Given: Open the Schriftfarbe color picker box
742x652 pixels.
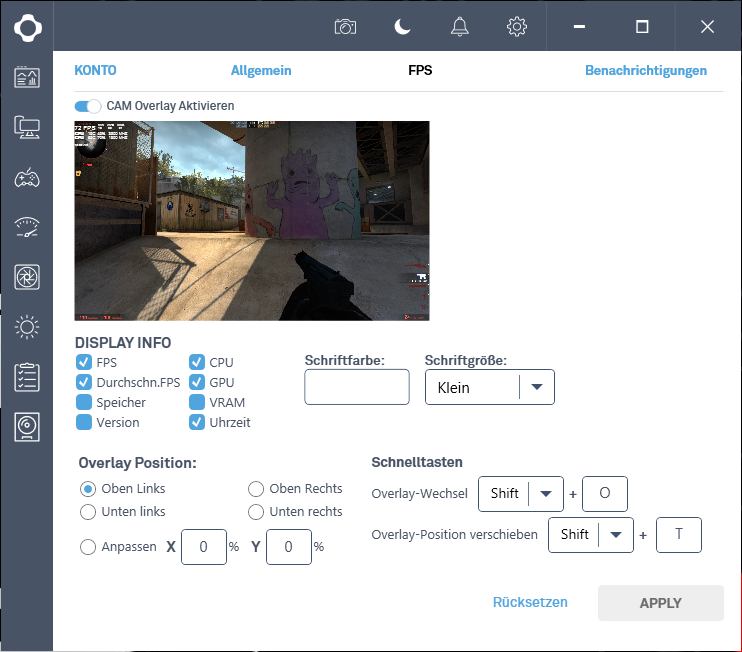Looking at the screenshot, I should [357, 387].
